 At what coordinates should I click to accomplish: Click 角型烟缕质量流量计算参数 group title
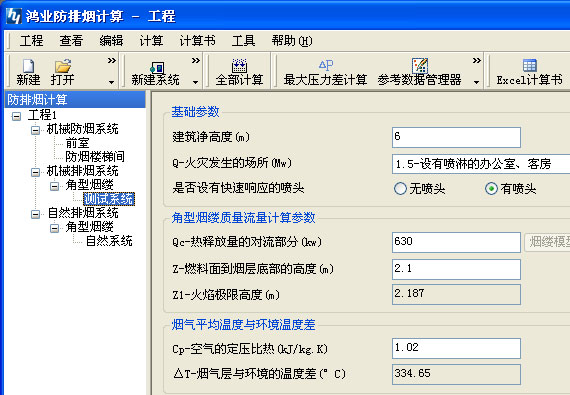click(243, 218)
